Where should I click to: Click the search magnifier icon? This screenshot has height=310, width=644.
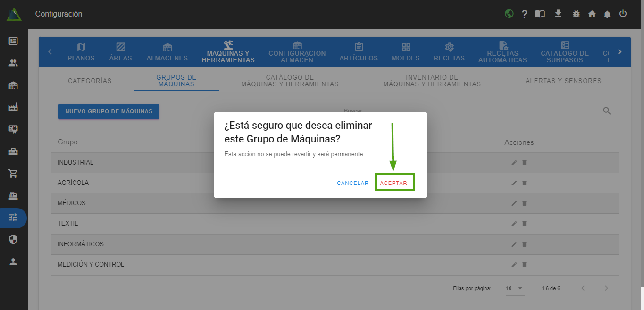click(607, 111)
